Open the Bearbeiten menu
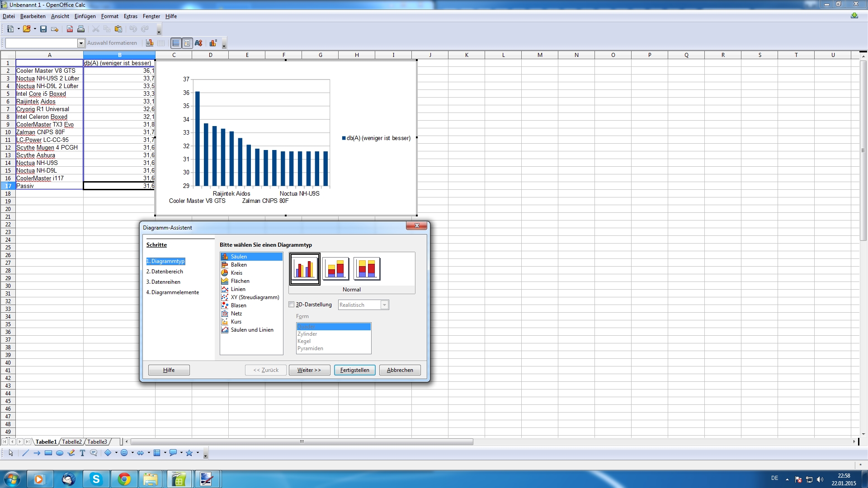Screen dimensions: 868x488 pos(33,16)
